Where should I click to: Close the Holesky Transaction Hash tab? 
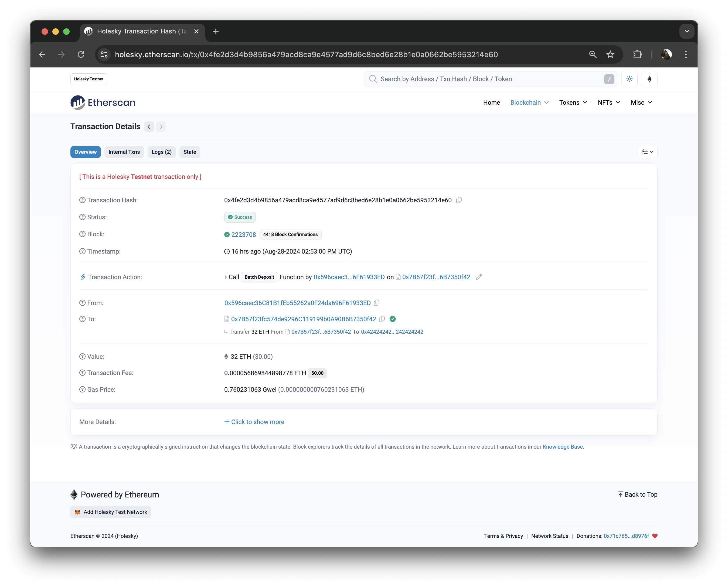(196, 32)
